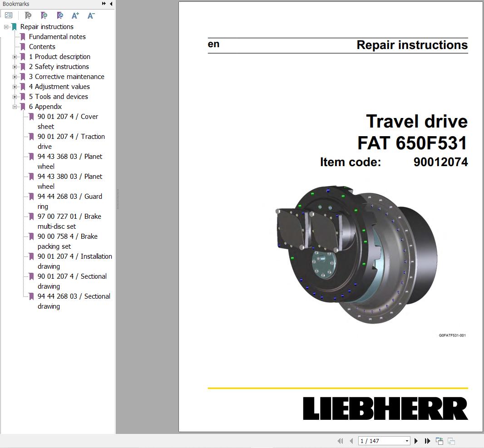Click the 'Repair instructions' page heading
The height and width of the screenshot is (448, 484).
pyautogui.click(x=412, y=45)
